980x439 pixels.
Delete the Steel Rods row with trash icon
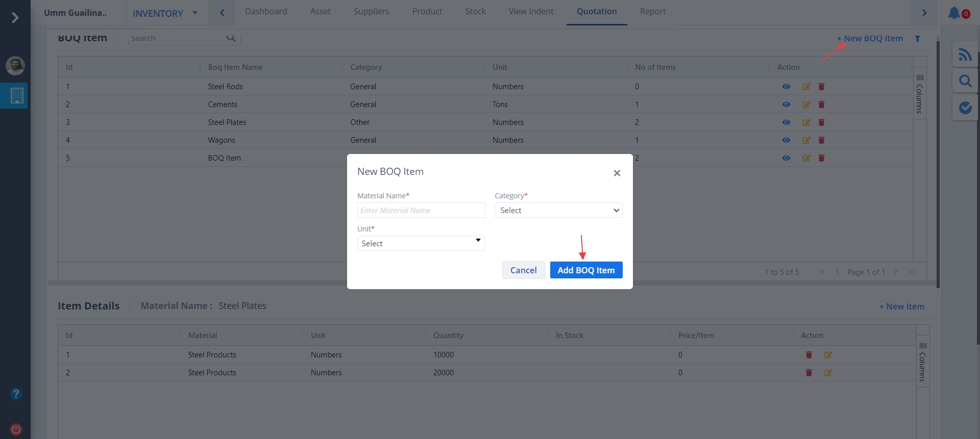(821, 87)
